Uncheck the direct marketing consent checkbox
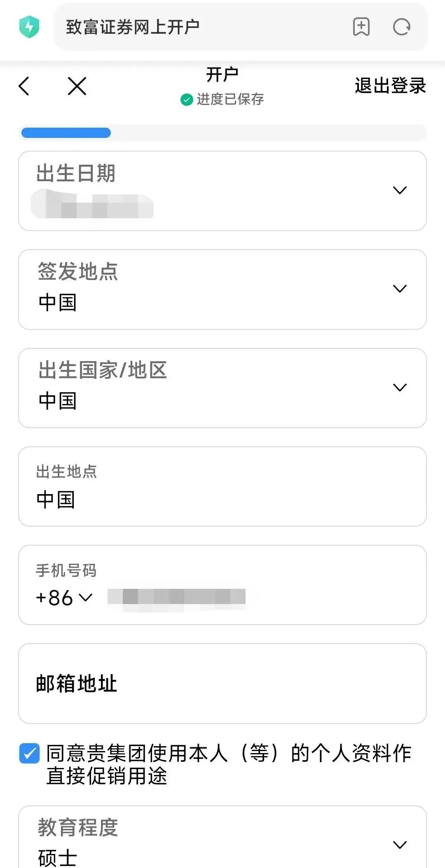 30,754
